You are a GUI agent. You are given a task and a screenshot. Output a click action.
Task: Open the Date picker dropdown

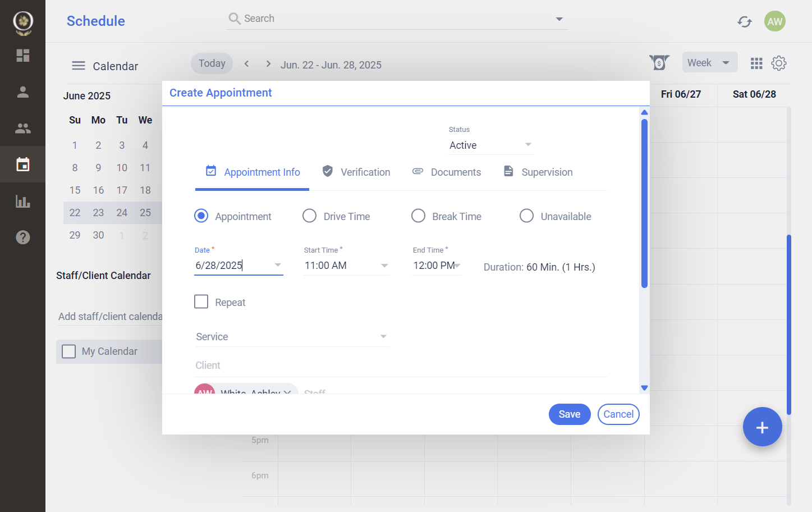tap(278, 265)
